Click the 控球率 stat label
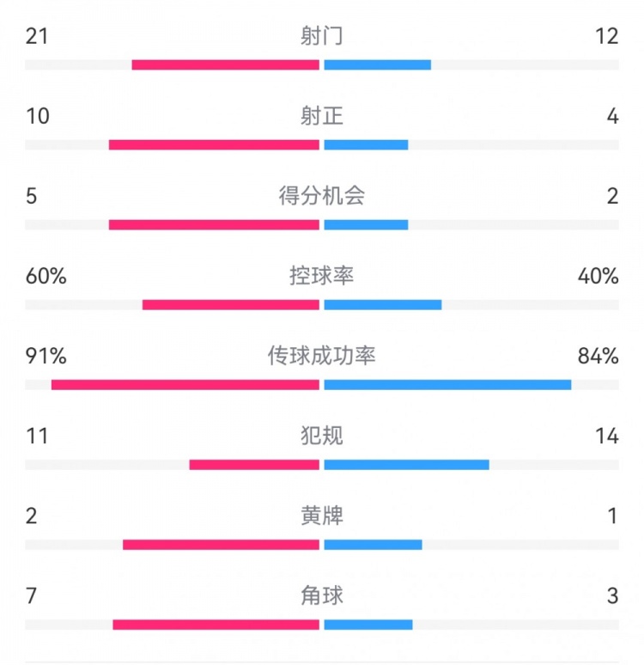The image size is (644, 665). tap(322, 276)
